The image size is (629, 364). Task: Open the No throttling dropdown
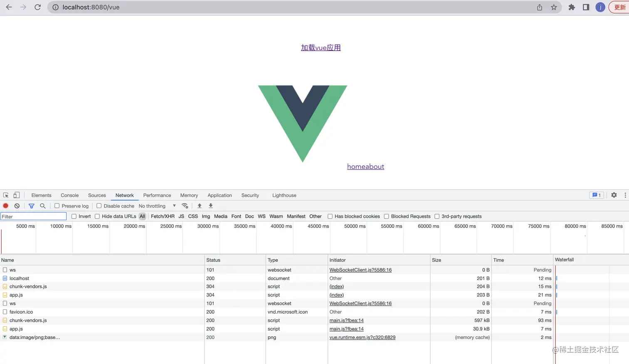(x=157, y=206)
